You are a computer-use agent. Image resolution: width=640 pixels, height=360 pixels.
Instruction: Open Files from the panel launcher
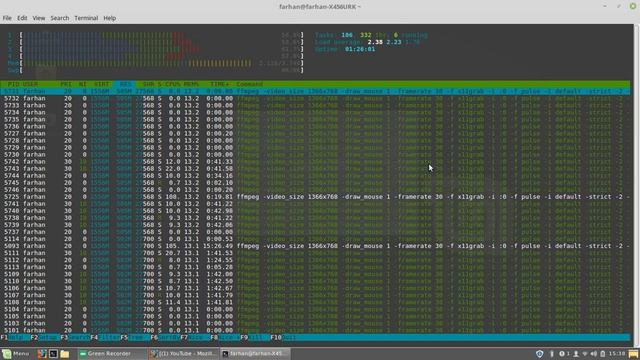click(64, 353)
